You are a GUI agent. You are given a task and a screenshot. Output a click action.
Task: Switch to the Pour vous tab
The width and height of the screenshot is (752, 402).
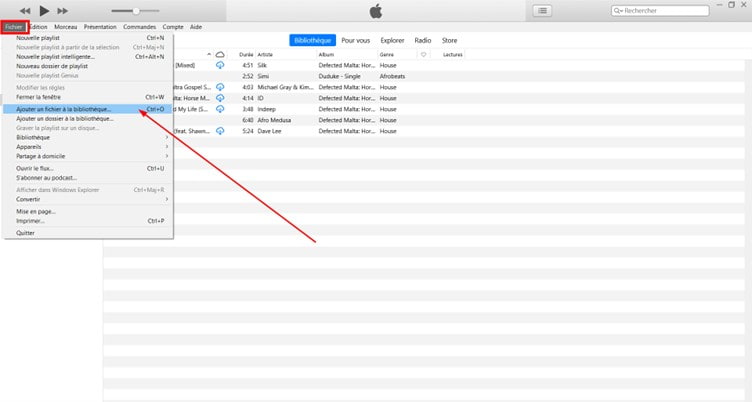(355, 40)
